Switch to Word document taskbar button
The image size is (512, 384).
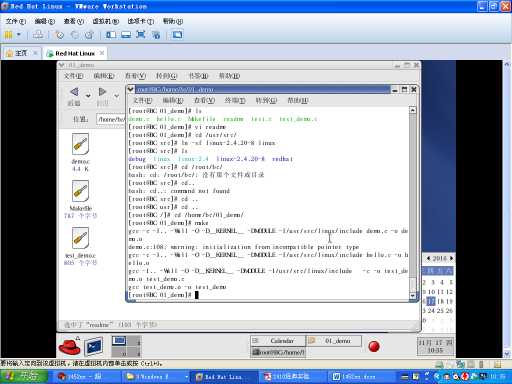(362, 377)
